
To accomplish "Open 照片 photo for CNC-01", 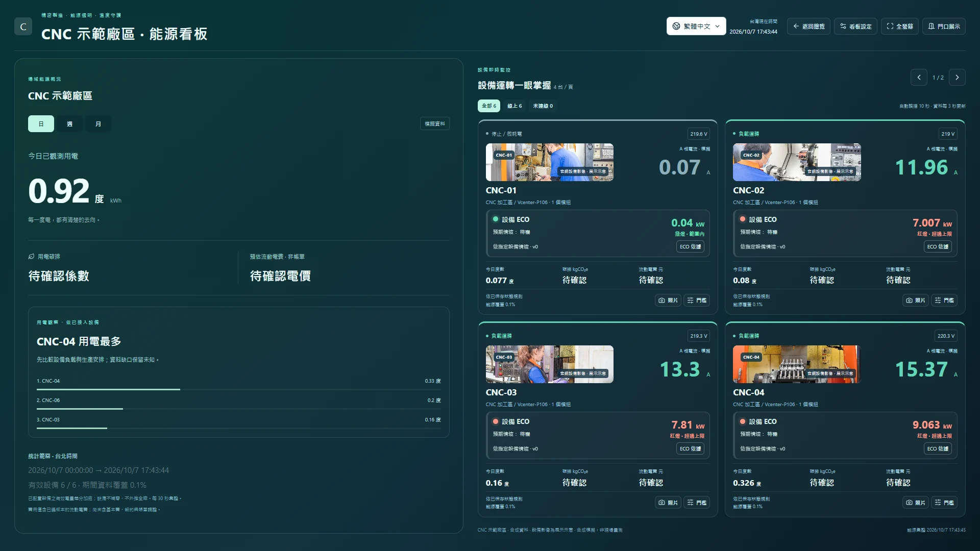I will point(668,300).
